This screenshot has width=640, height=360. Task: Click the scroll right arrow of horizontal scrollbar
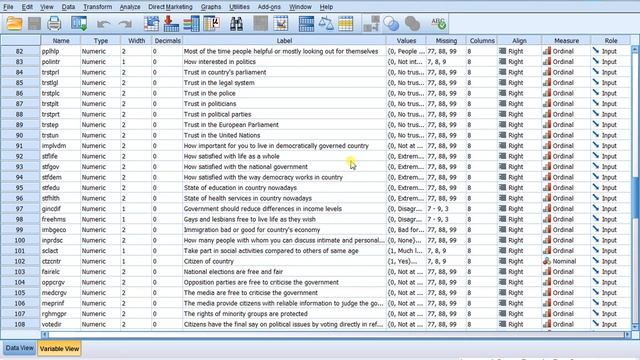pos(628,335)
